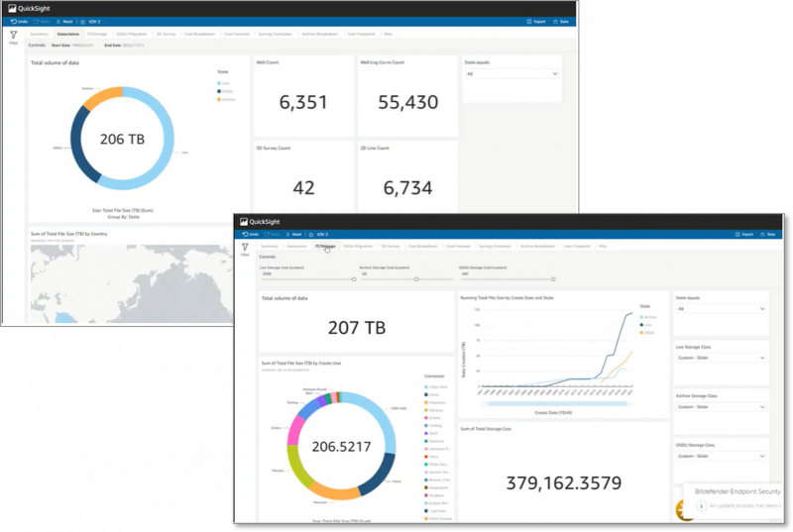Image resolution: width=793 pixels, height=532 pixels.
Task: Click the Live Storage Cost slider handle
Action: coord(355,279)
